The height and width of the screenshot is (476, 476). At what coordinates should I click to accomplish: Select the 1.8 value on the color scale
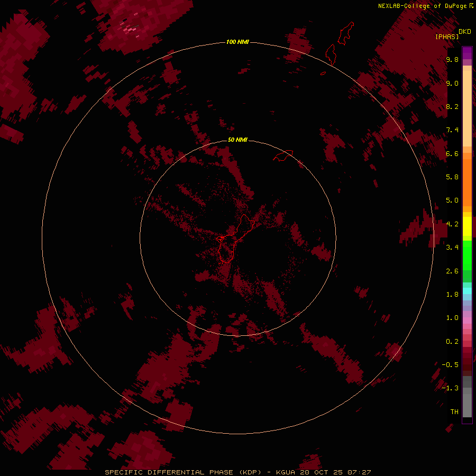coord(452,295)
